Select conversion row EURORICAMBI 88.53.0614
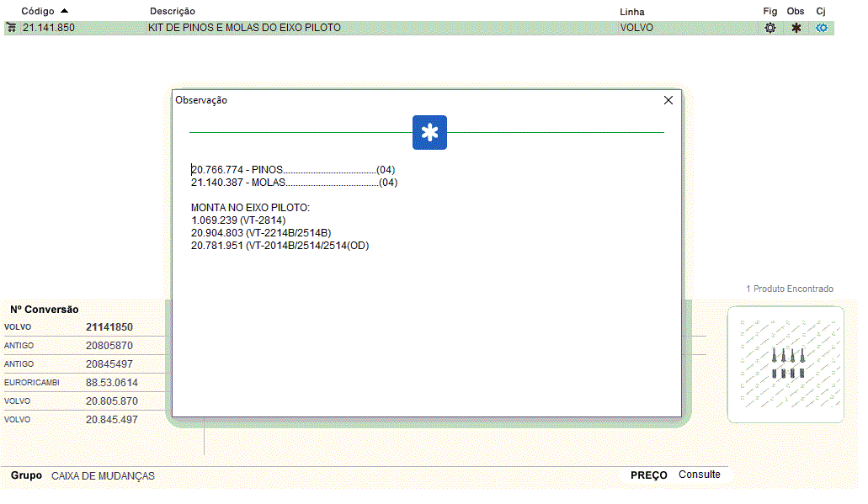Image resolution: width=868 pixels, height=504 pixels. [x=84, y=383]
